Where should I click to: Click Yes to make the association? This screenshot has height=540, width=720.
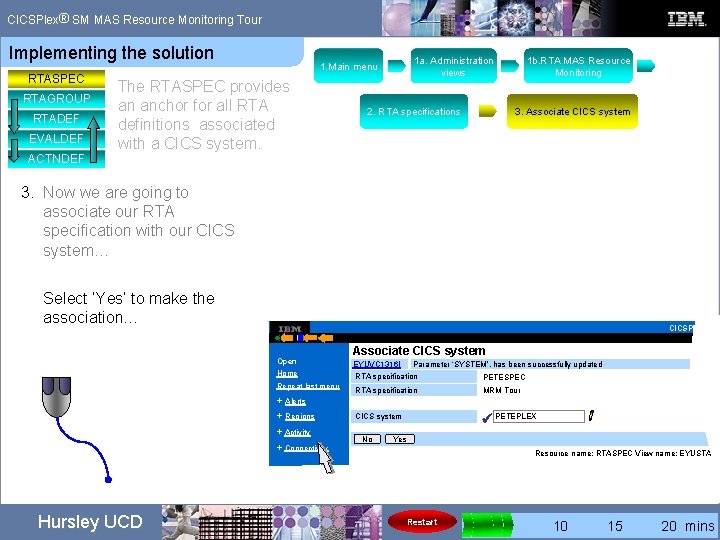399,439
